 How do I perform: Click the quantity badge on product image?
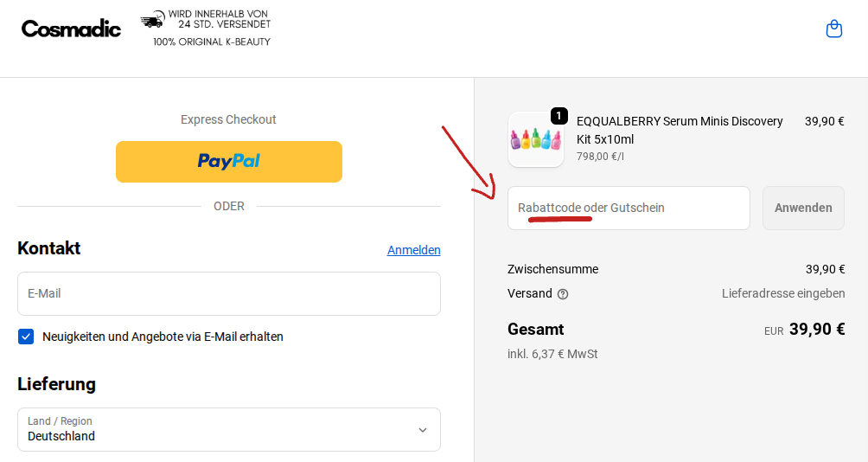pos(558,116)
